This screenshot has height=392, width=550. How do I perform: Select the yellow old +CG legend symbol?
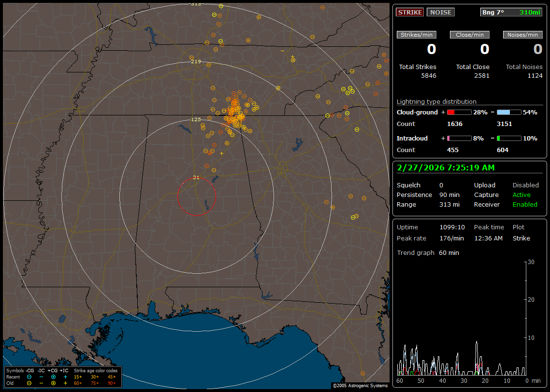point(53,383)
